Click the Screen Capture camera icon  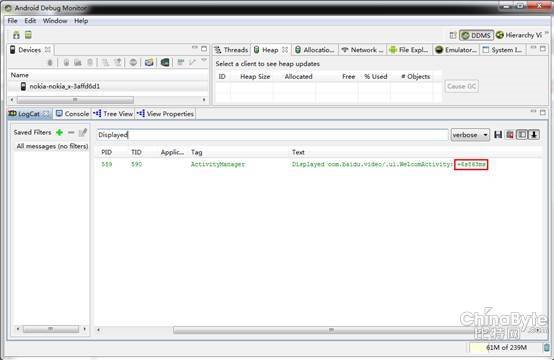click(x=149, y=63)
